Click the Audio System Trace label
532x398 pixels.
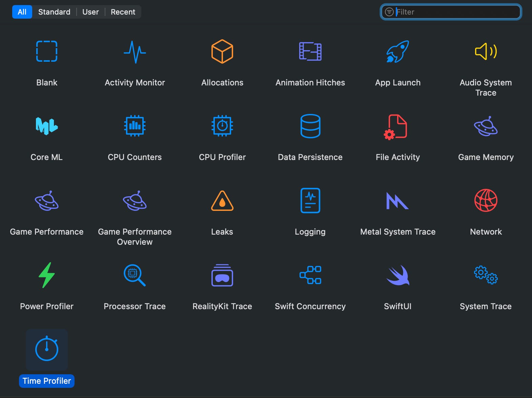tap(486, 87)
